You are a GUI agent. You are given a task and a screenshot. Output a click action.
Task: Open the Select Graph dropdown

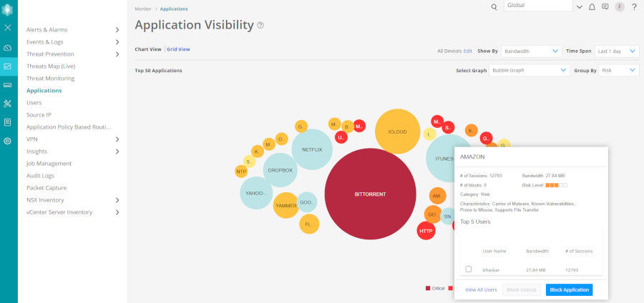(x=530, y=71)
